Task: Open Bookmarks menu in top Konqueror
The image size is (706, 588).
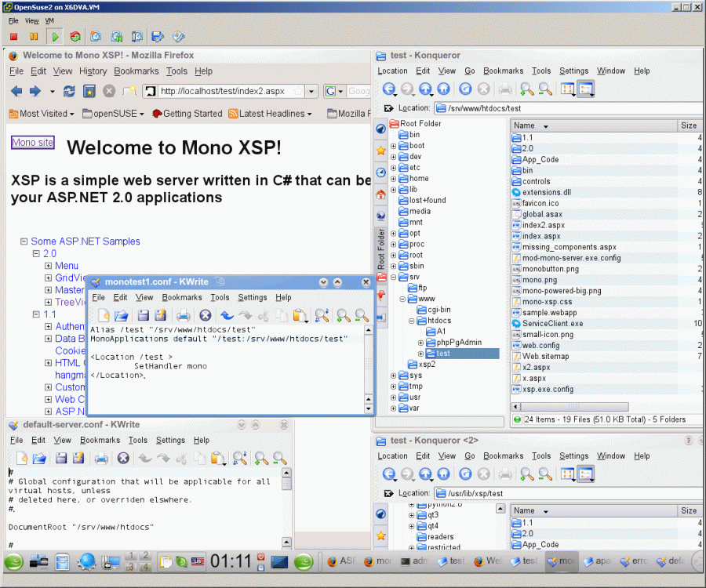Action: pyautogui.click(x=504, y=71)
